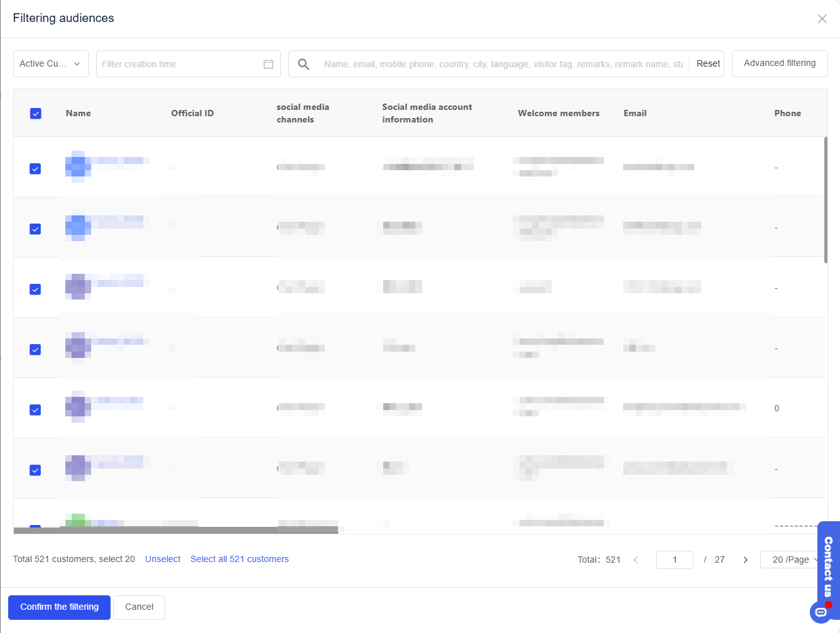Click the "Total: 521" pagination label
Viewport: 840px width, 633px height.
599,560
